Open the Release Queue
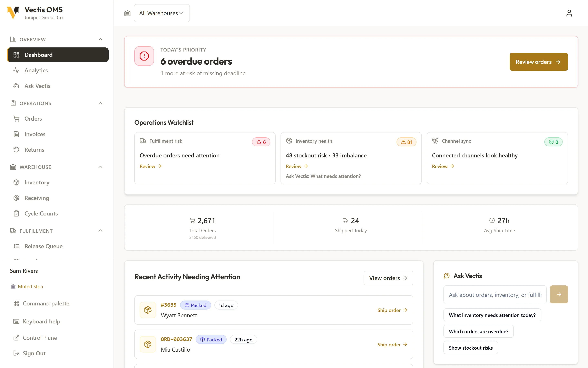The width and height of the screenshot is (588, 368). (58, 246)
